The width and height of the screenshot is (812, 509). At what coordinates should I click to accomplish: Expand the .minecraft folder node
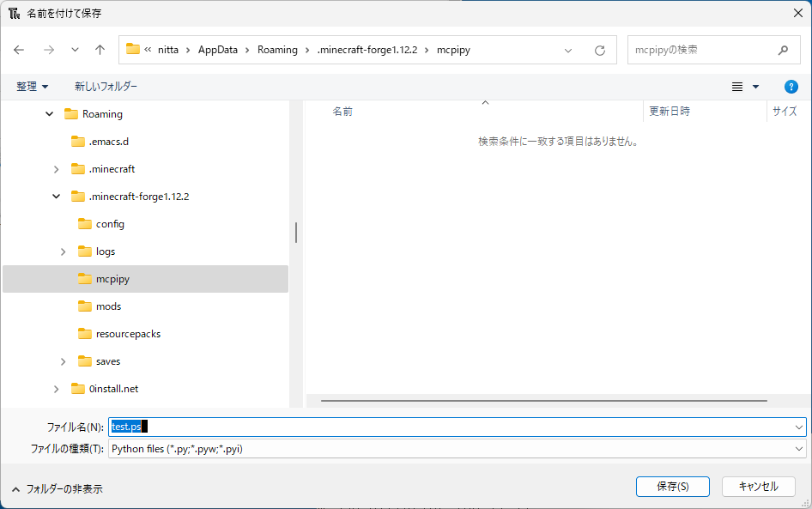[57, 169]
